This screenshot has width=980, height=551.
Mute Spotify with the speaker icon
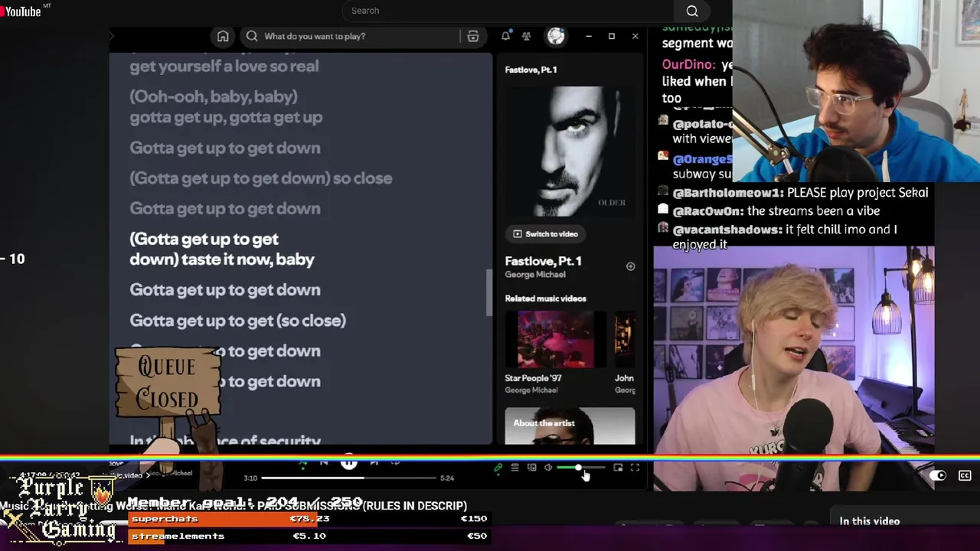click(x=548, y=468)
